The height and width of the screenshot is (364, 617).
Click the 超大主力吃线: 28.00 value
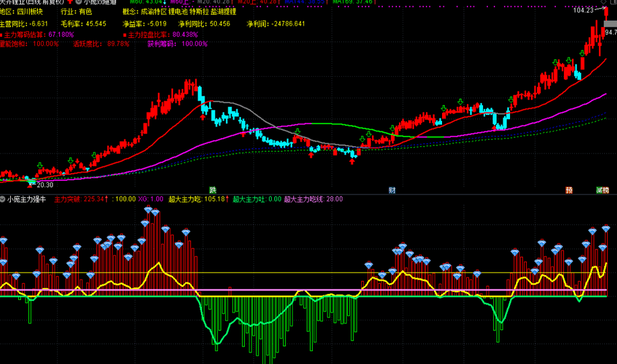point(314,199)
